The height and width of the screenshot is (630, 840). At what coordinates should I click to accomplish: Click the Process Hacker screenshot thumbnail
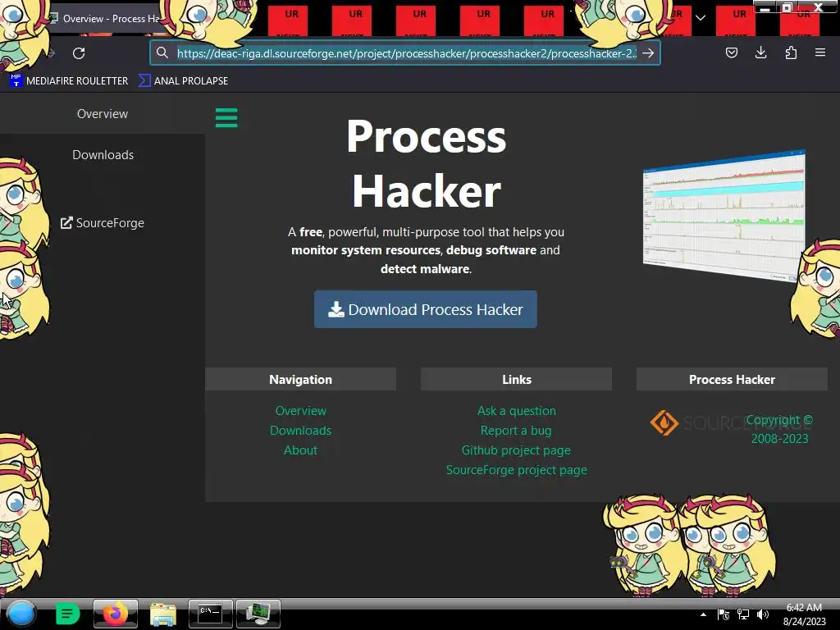724,216
